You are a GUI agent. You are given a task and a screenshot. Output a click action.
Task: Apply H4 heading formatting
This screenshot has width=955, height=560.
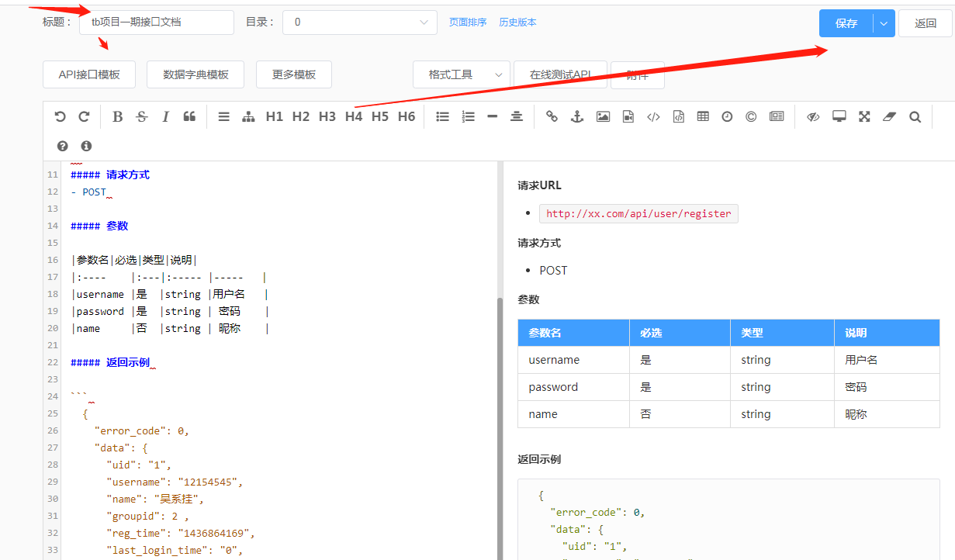tap(353, 116)
